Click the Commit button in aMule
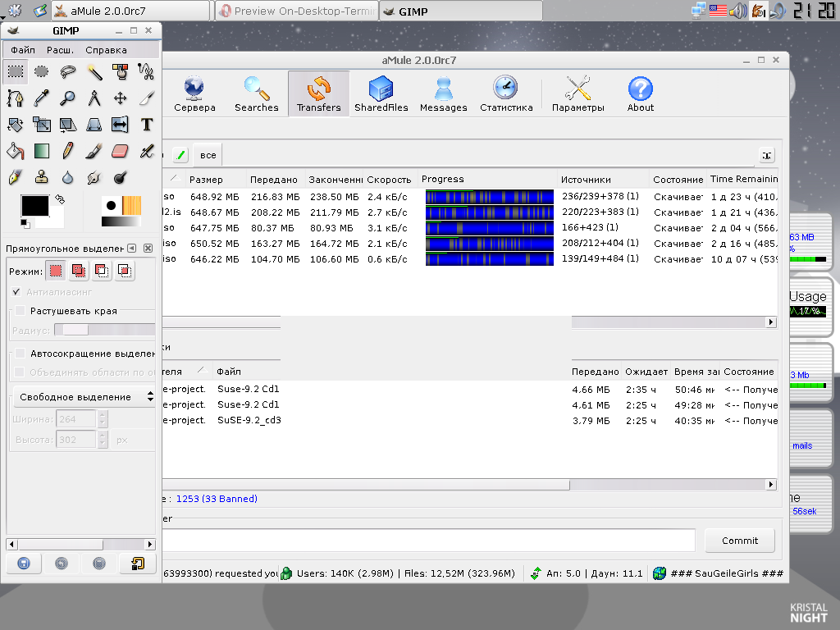 coord(740,541)
